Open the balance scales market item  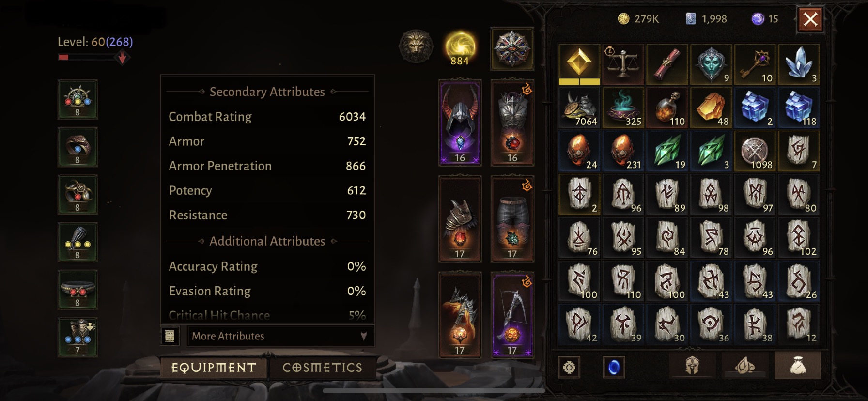tap(623, 64)
